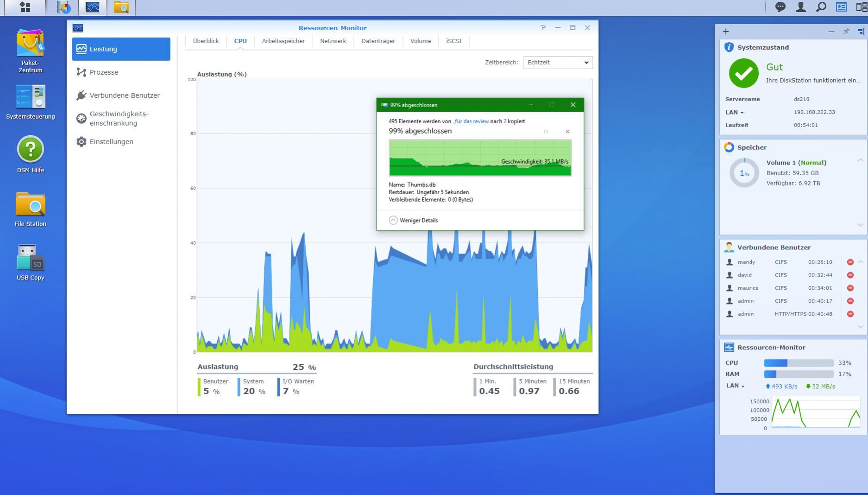Open File Station desktop shortcut
Viewport: 868px width, 495px height.
pos(31,209)
